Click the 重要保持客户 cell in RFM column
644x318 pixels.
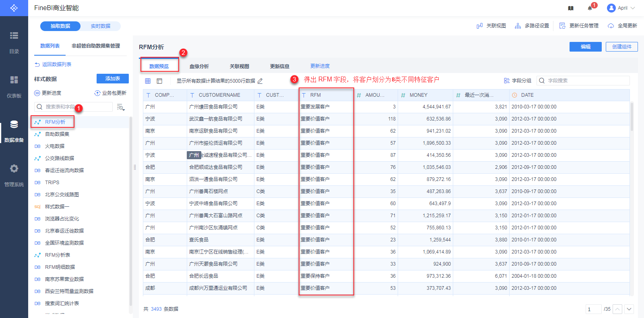tap(326, 276)
